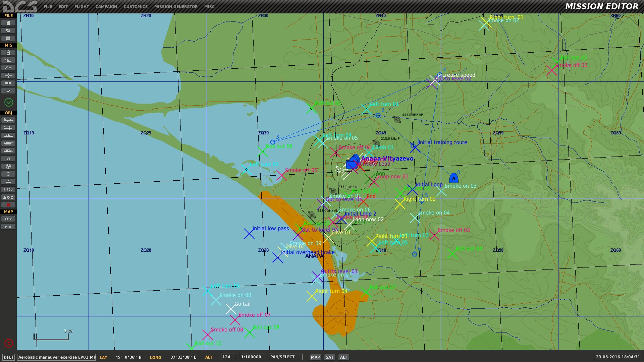Click the 'Smoke off 08' marker
The height and width of the screenshot is (362, 644).
(207, 335)
